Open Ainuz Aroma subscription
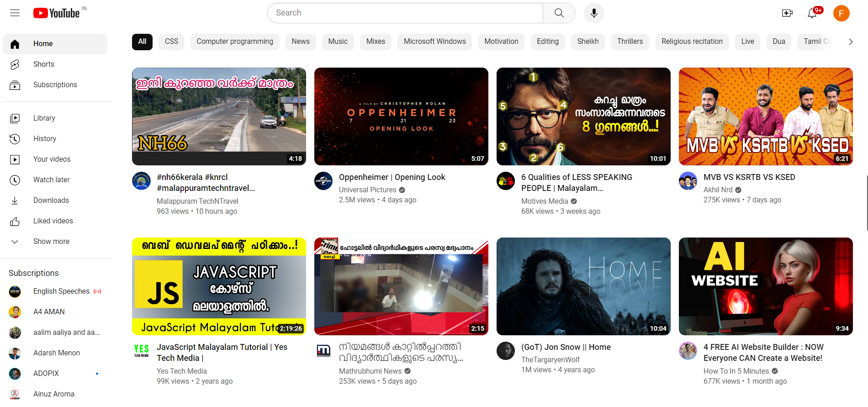 [55, 394]
